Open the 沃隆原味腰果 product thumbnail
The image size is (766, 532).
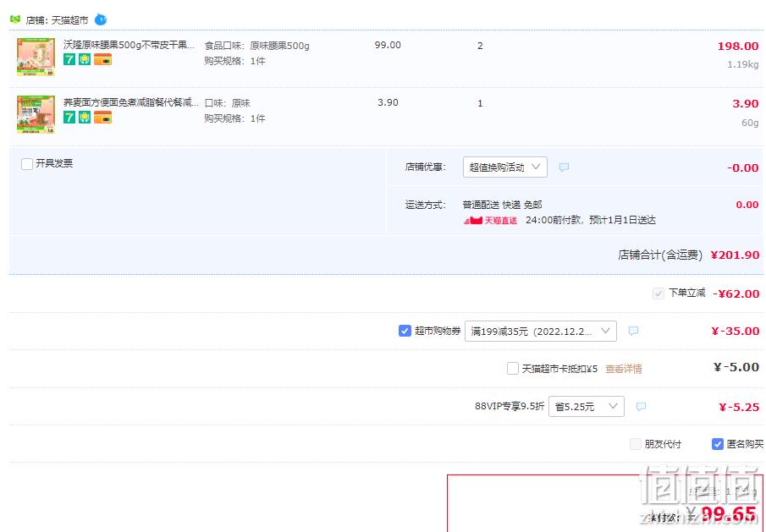pos(36,58)
